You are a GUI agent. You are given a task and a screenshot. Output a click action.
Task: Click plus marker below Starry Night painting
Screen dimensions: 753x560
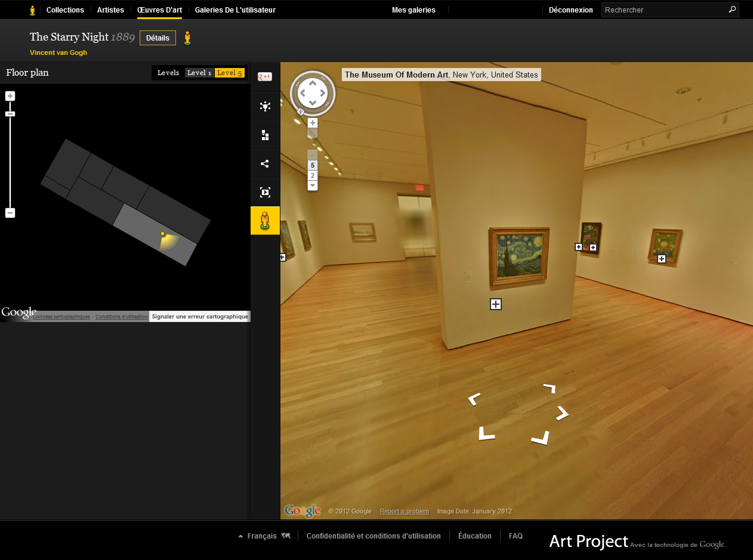496,304
